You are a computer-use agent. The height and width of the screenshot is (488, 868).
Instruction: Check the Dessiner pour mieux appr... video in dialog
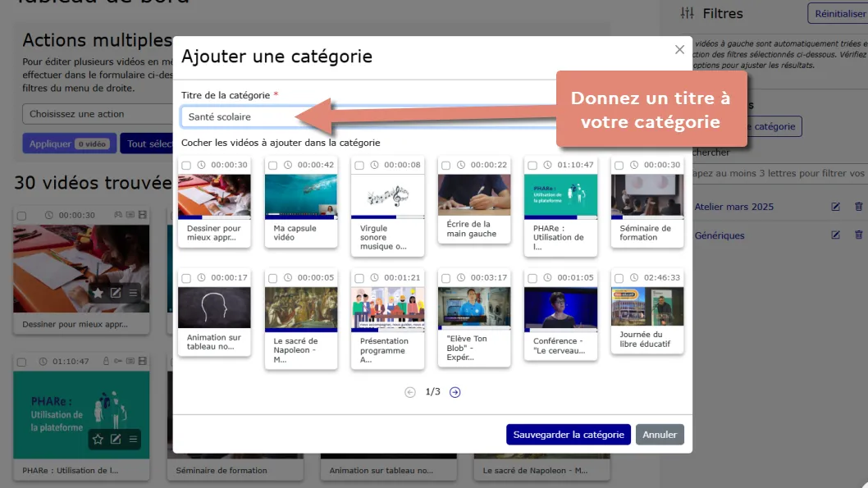tap(186, 166)
